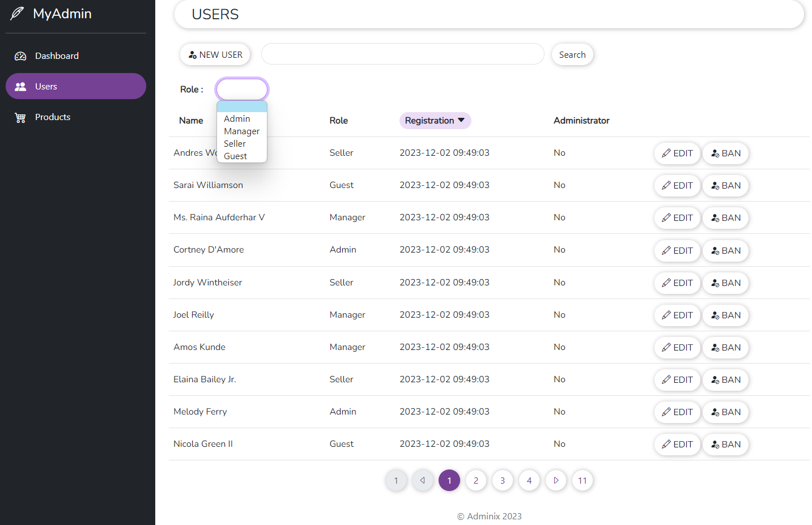The height and width of the screenshot is (525, 812).
Task: Edit user Jordy Wintheiser
Action: click(677, 283)
